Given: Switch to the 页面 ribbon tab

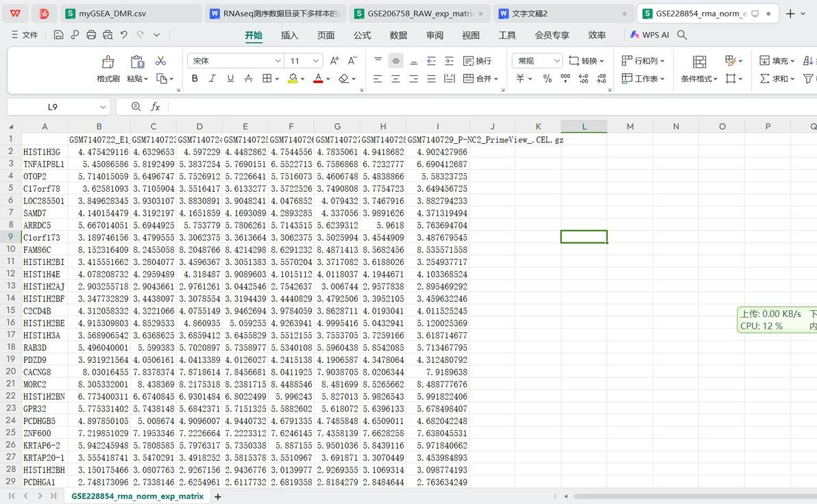Looking at the screenshot, I should 326,35.
